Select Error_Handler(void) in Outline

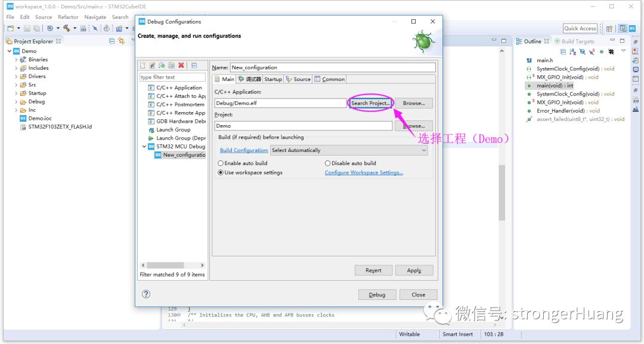563,111
